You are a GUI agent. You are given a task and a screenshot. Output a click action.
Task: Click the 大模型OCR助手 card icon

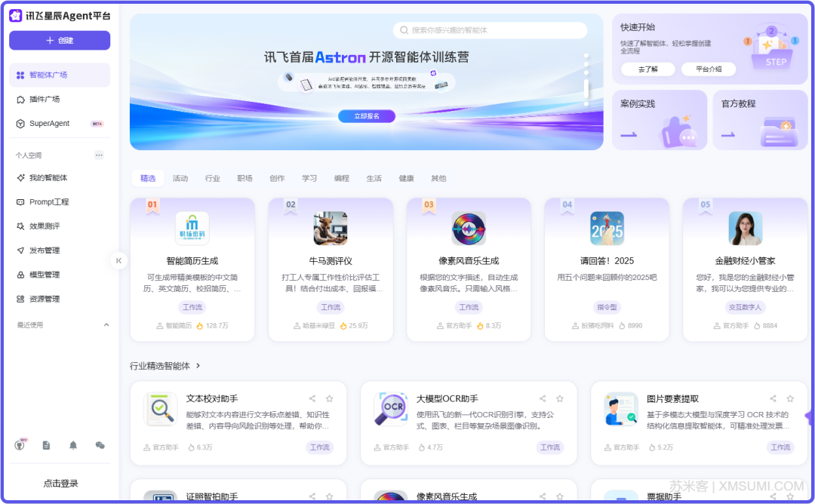tap(390, 409)
